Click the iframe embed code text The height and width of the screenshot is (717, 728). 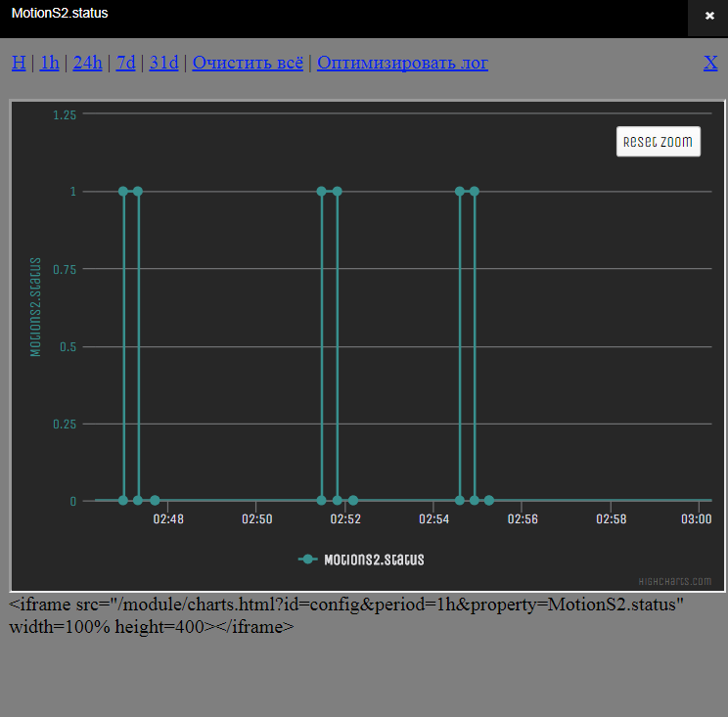click(346, 615)
